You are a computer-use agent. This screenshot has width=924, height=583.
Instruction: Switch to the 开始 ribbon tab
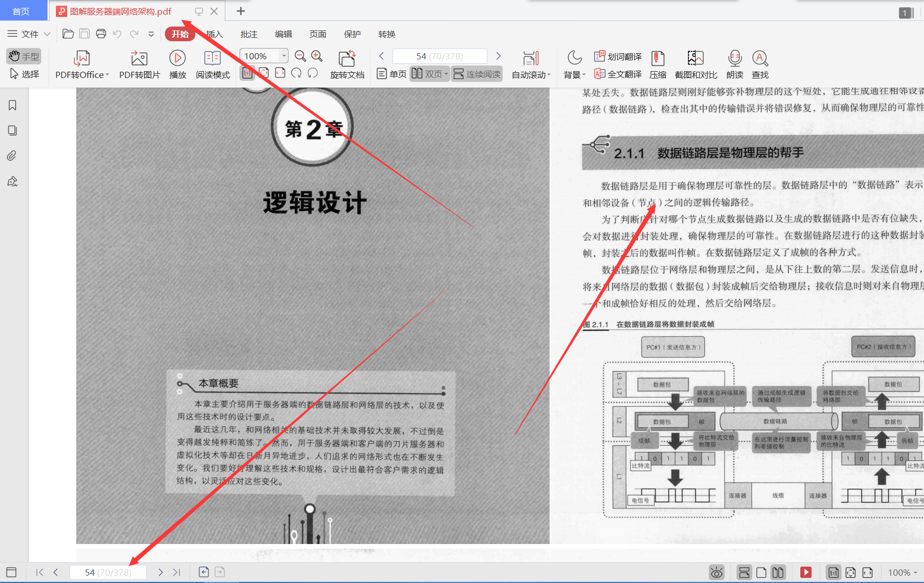(180, 34)
